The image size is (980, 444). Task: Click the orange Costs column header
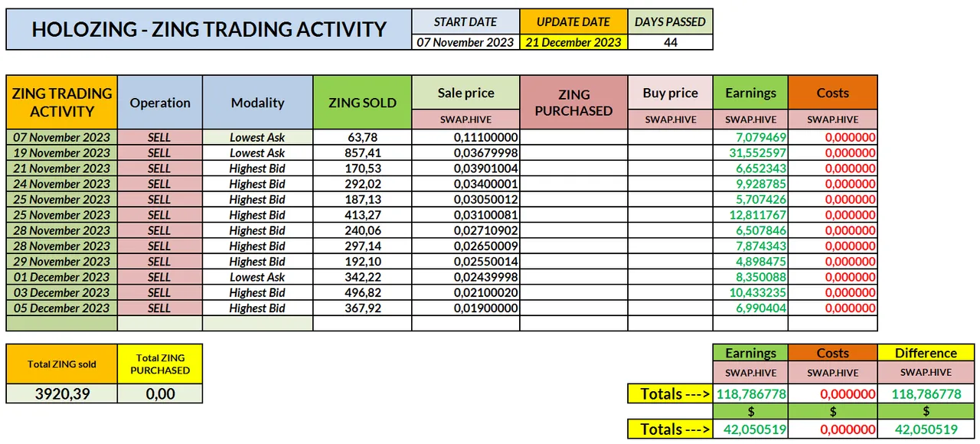(x=833, y=93)
